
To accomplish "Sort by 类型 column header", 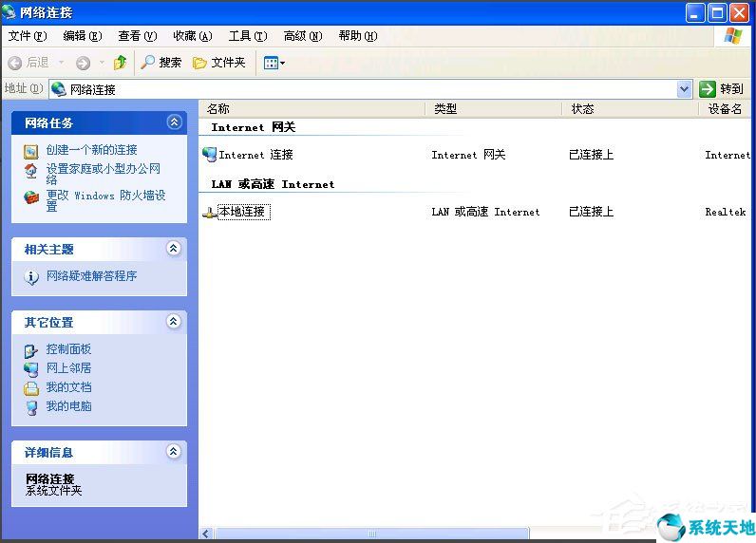I will click(494, 109).
